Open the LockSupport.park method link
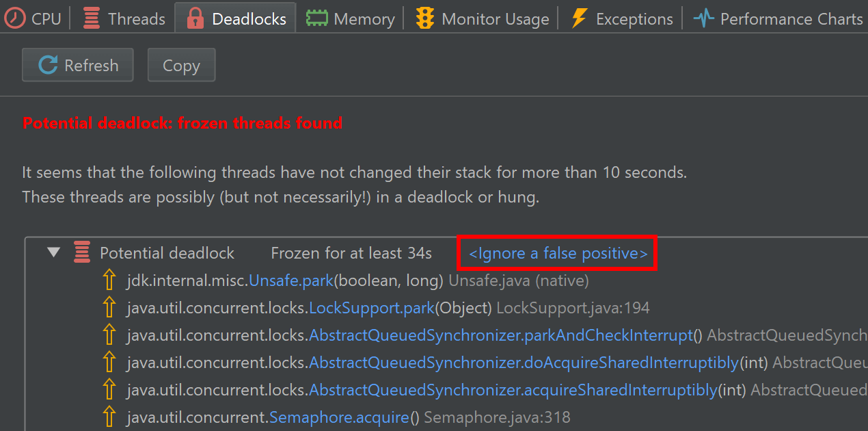Screen dimensions: 868x431 [x=372, y=308]
